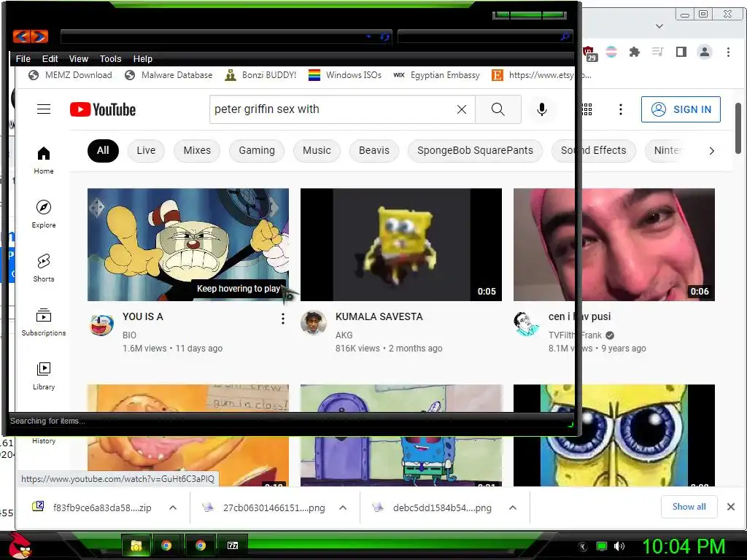Screen dimensions: 747x560
Task: Open the 7z taskbar item
Action: (x=233, y=545)
